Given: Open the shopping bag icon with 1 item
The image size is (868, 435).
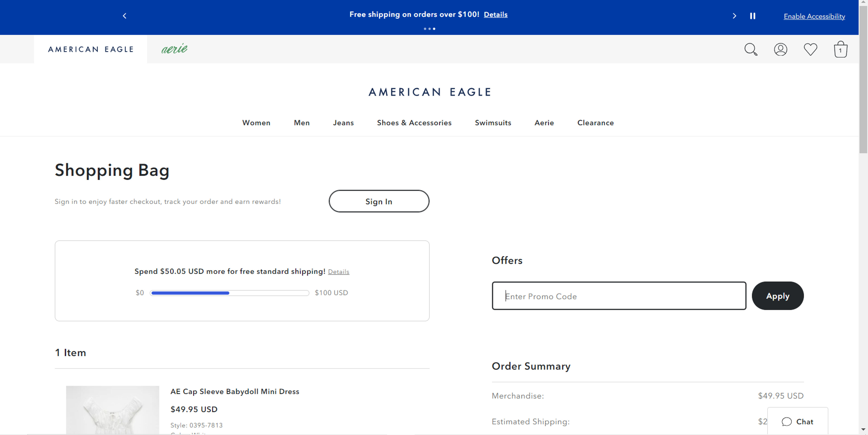Looking at the screenshot, I should tap(840, 49).
